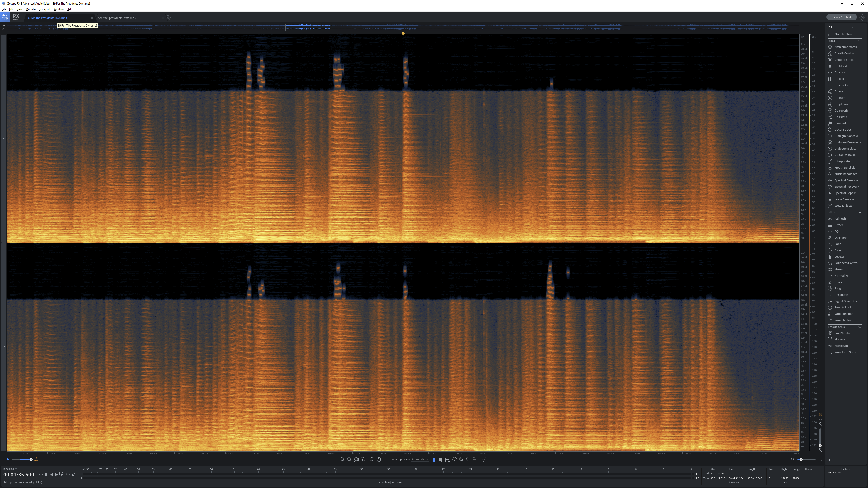
Task: Open the De-click module
Action: coord(840,72)
